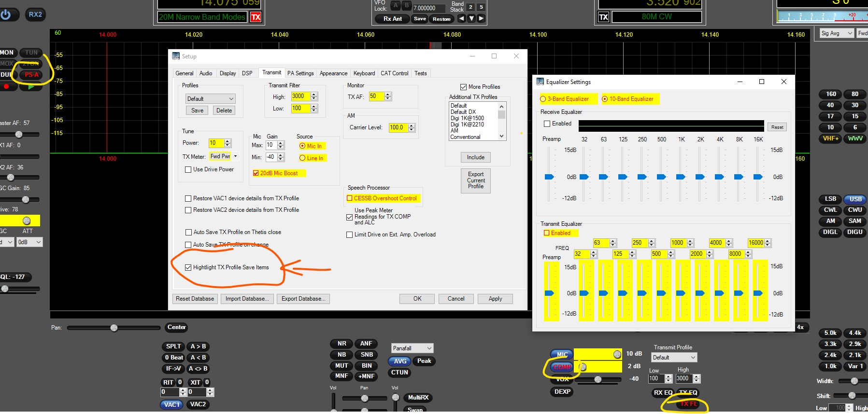This screenshot has width=868, height=414.
Task: Open the Appearance tab
Action: click(x=333, y=73)
